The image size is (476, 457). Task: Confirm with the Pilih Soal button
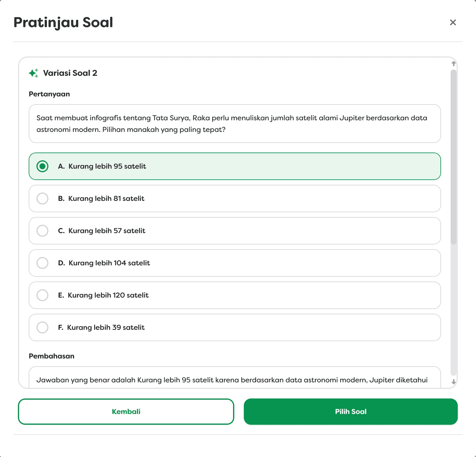(x=351, y=412)
